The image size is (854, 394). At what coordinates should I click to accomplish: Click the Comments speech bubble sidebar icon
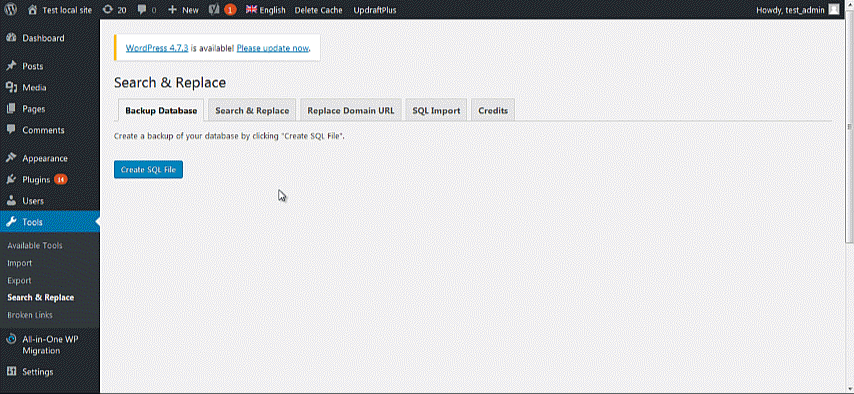click(x=10, y=130)
